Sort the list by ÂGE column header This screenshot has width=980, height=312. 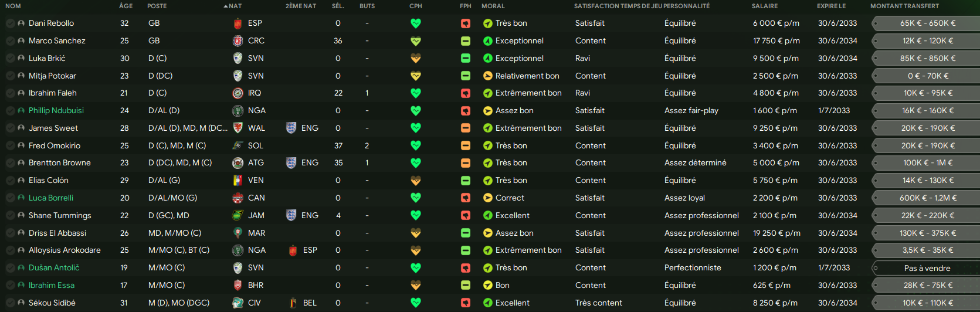[x=126, y=6]
